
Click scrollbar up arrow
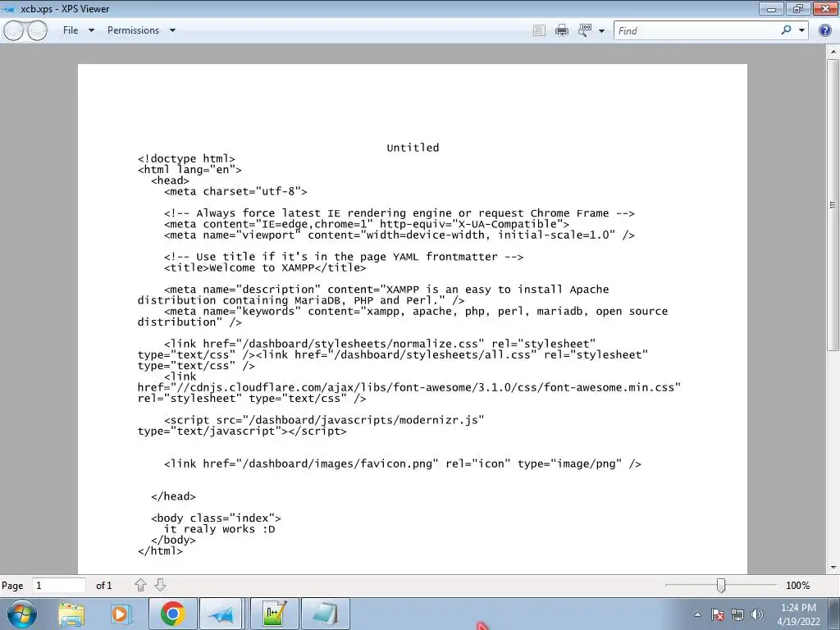(x=833, y=52)
